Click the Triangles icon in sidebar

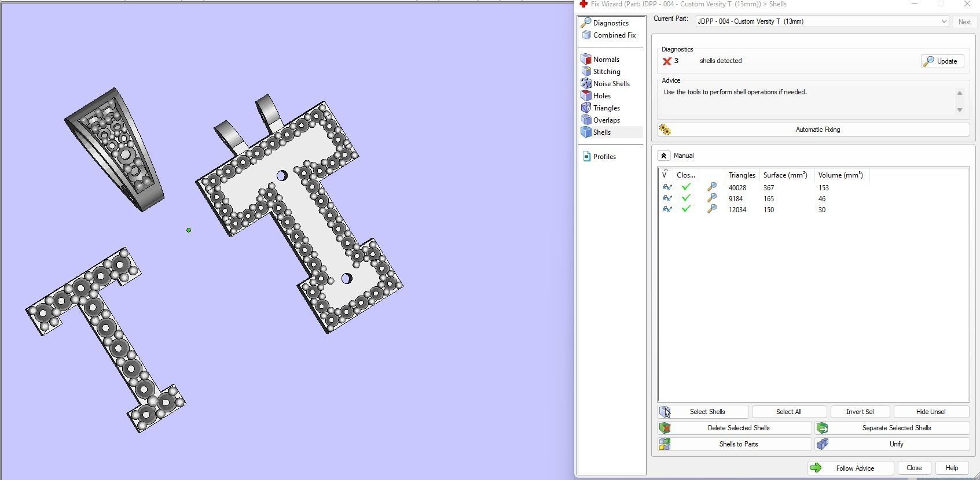pyautogui.click(x=586, y=108)
